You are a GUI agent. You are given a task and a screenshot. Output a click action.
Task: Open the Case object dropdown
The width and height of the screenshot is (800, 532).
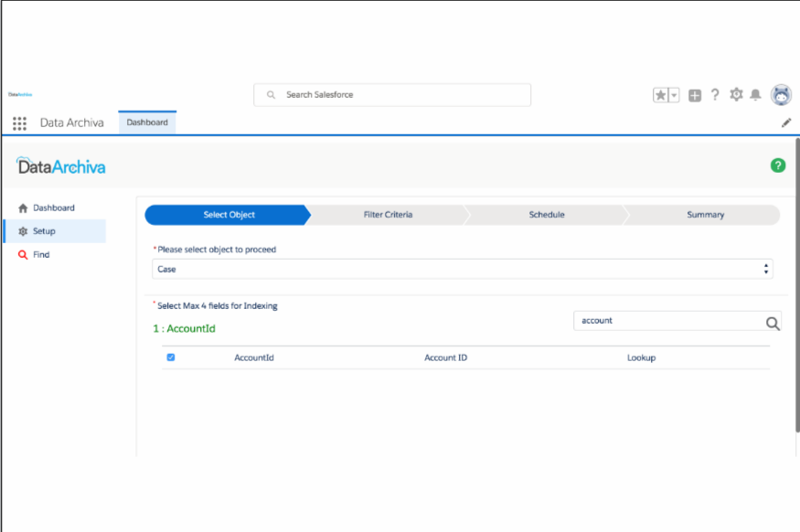coord(463,269)
